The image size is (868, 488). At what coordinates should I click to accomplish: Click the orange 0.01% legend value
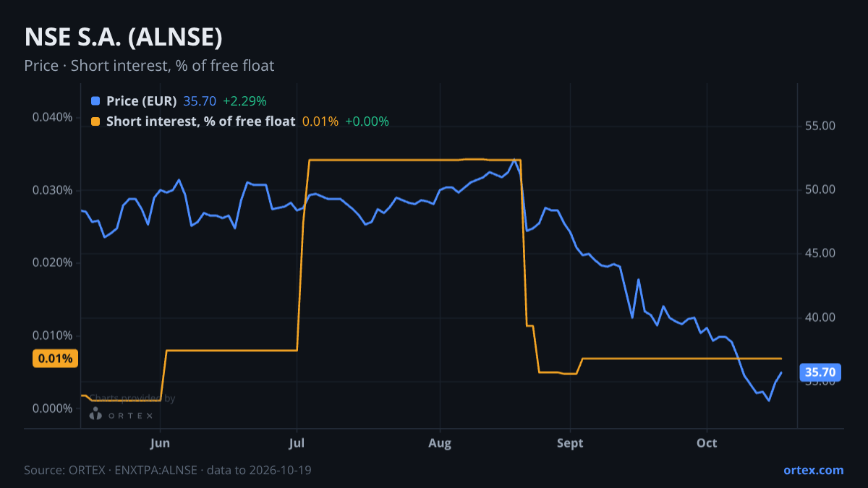[320, 121]
